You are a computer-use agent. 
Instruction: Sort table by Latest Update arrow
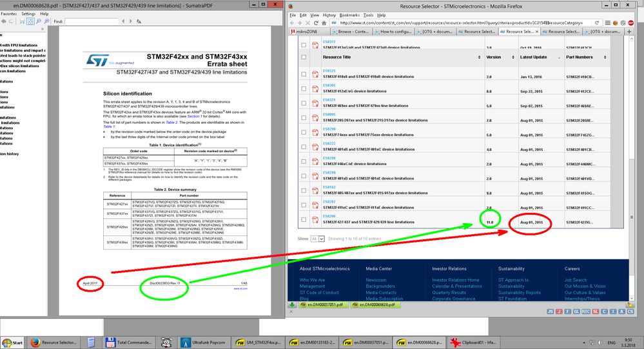[x=559, y=57]
